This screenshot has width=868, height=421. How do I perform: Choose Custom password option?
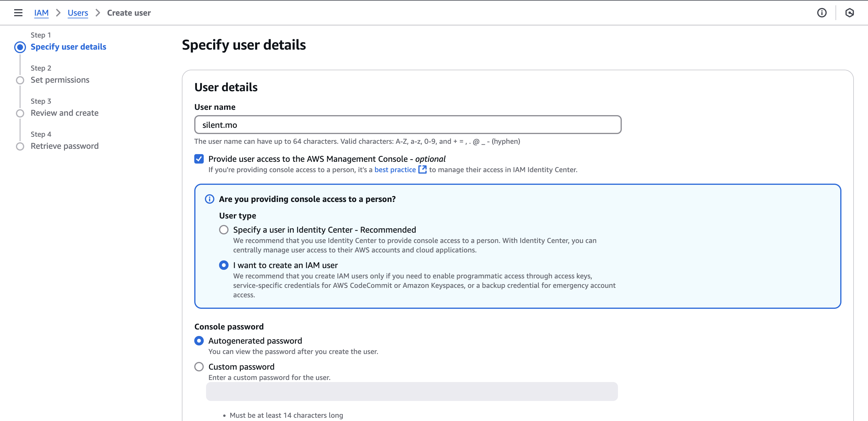click(199, 367)
